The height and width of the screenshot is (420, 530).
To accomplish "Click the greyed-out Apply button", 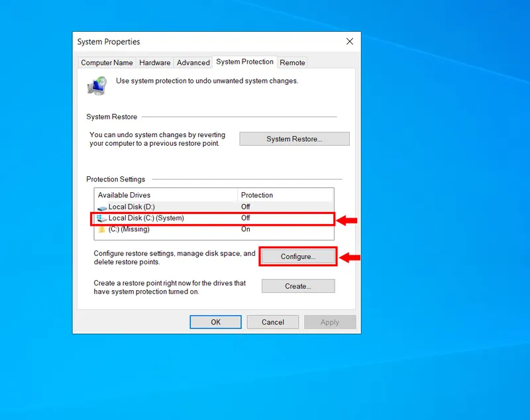I will pos(330,322).
